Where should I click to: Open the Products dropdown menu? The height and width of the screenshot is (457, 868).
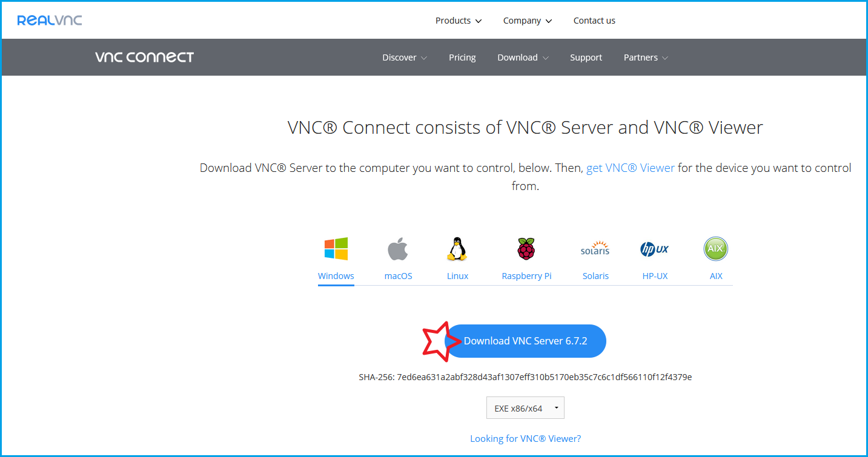(x=459, y=21)
